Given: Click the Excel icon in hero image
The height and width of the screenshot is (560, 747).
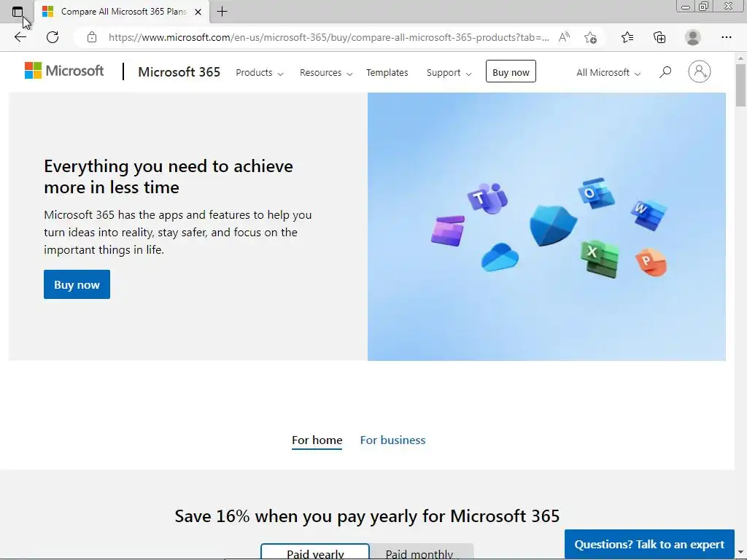Looking at the screenshot, I should pos(600,258).
